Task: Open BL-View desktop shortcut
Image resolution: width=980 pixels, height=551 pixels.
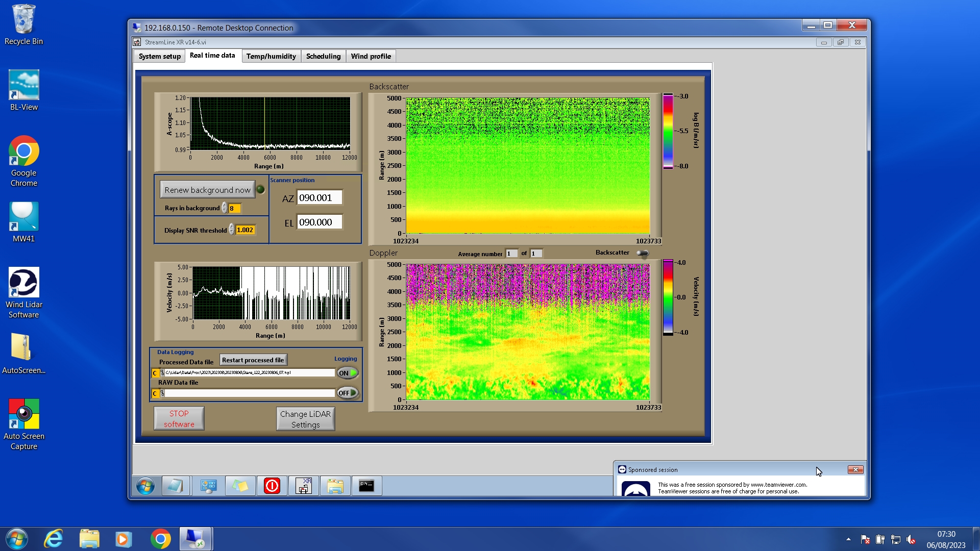Action: point(23,91)
